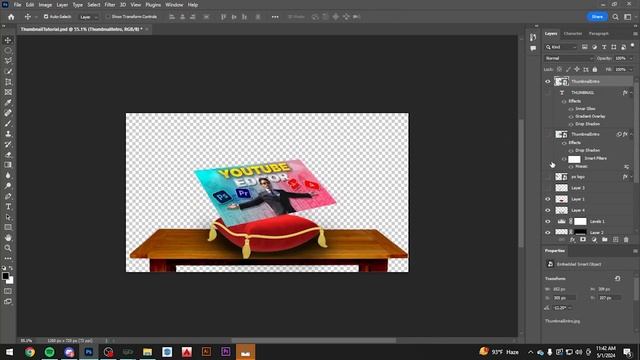640x360 pixels.
Task: Open the Window menu
Action: (x=174, y=5)
